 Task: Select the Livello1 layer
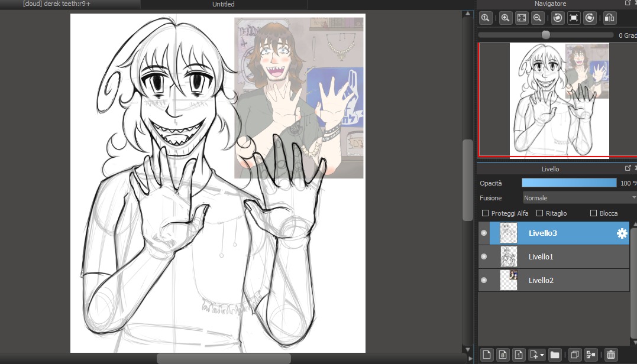tap(554, 256)
